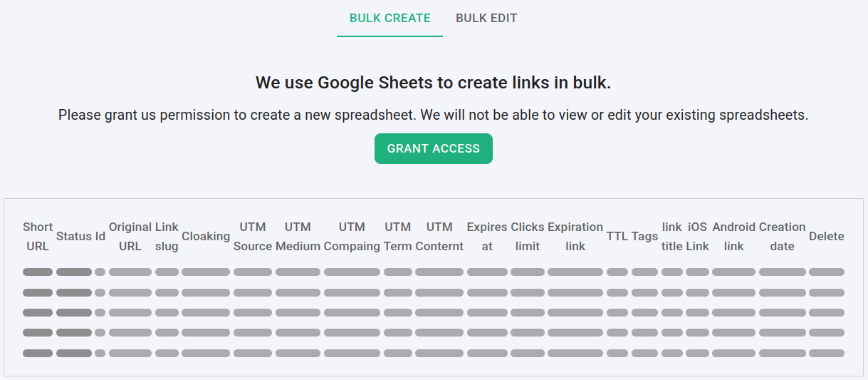Select the UTM Compaing column header
Screen dimensions: 868x380
pos(352,237)
